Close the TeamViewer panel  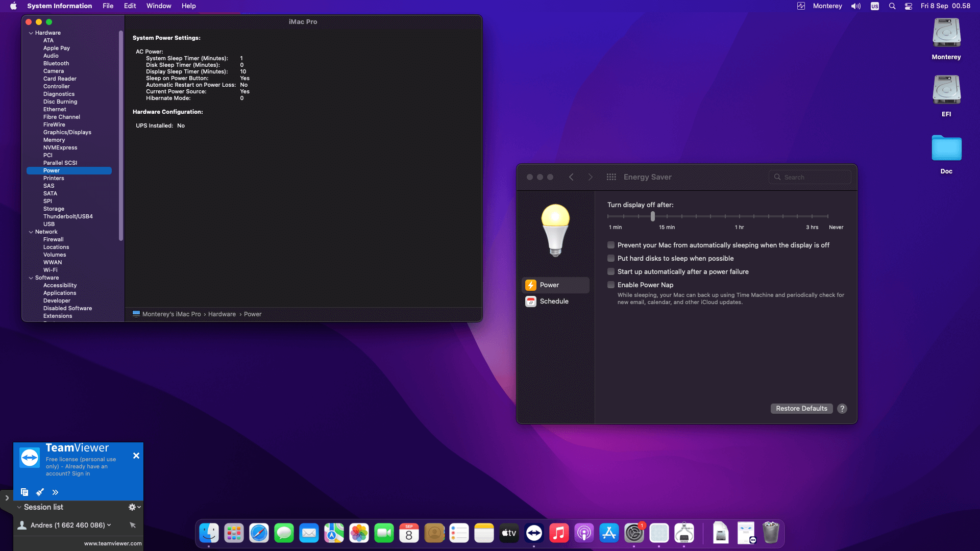pyautogui.click(x=136, y=456)
